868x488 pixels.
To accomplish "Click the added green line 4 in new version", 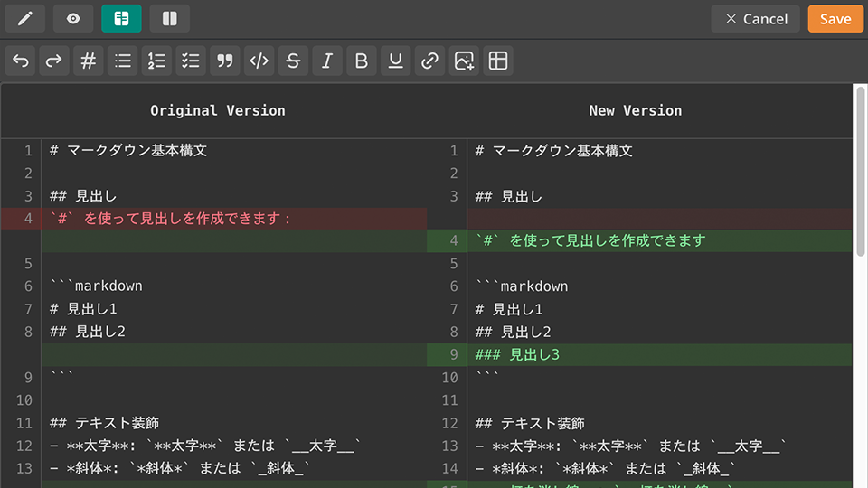I will coord(639,240).
